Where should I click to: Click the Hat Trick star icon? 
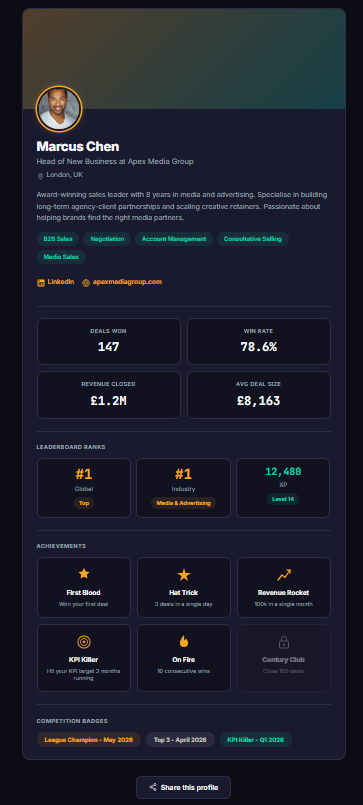point(183,575)
